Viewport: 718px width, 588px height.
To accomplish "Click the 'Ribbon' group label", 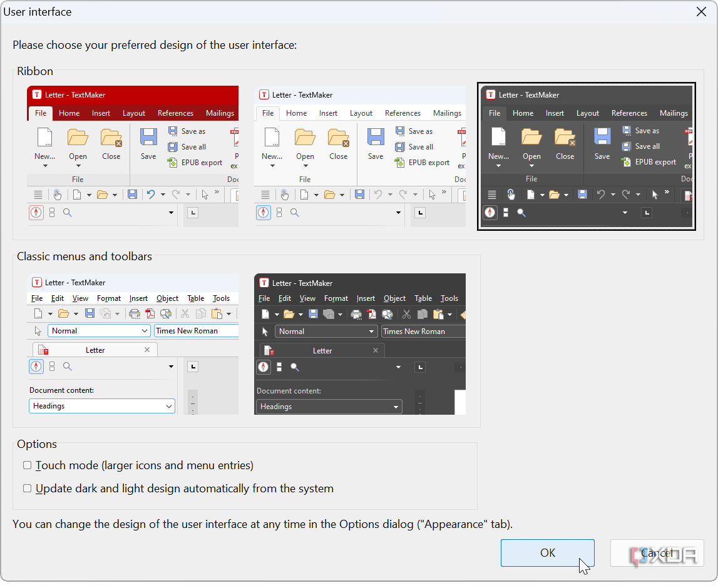I will (x=35, y=71).
